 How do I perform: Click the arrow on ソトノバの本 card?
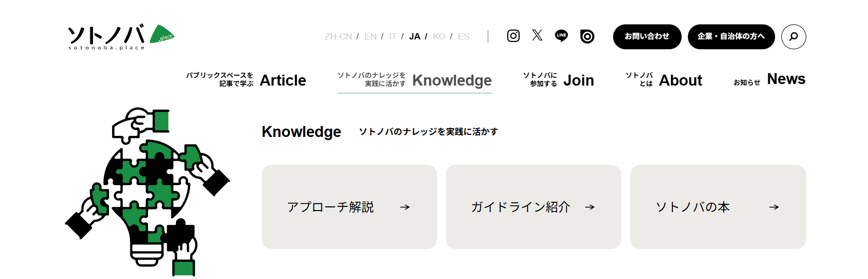pyautogui.click(x=774, y=207)
